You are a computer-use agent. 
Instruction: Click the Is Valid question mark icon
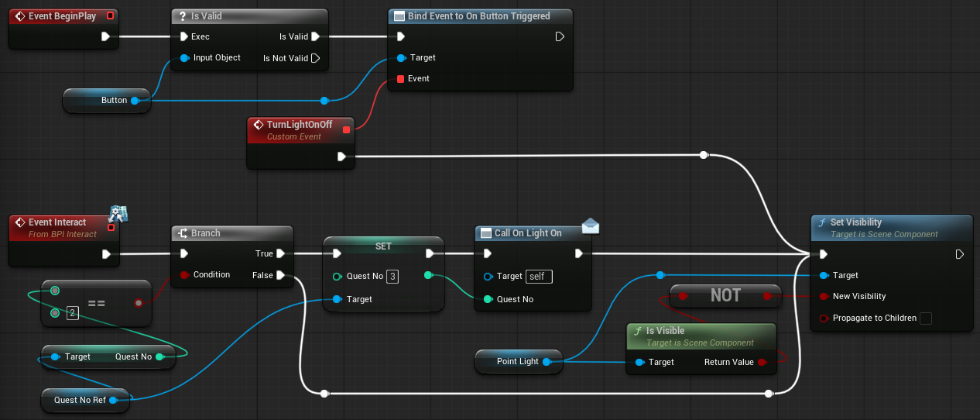182,15
